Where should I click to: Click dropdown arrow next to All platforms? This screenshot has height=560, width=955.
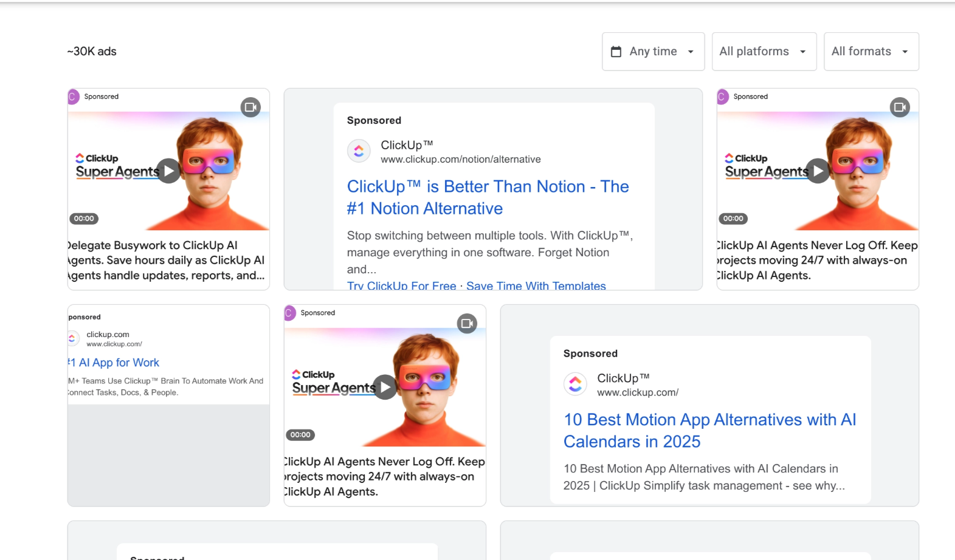(x=803, y=52)
